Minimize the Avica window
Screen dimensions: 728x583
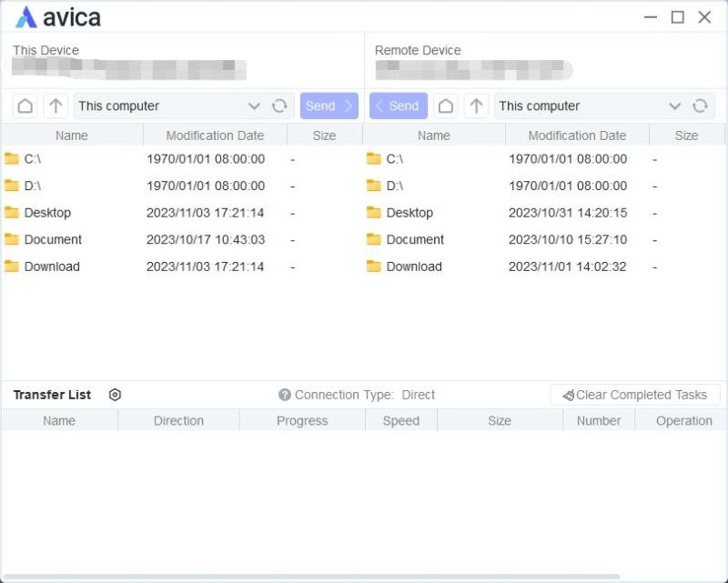[651, 17]
